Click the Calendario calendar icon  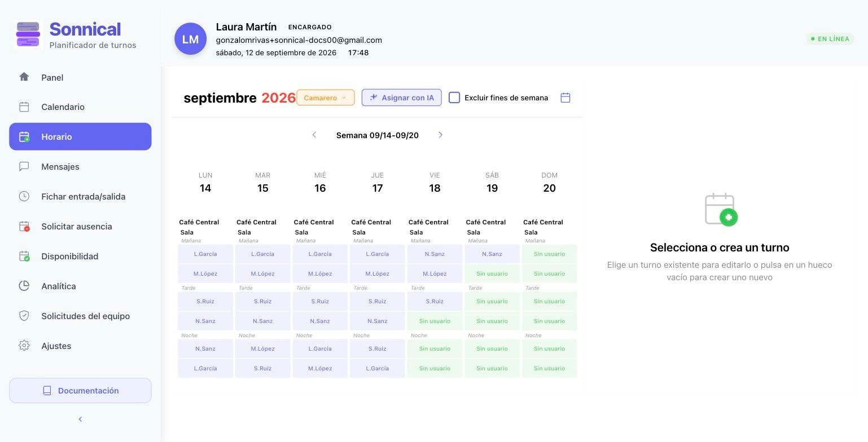tap(24, 107)
